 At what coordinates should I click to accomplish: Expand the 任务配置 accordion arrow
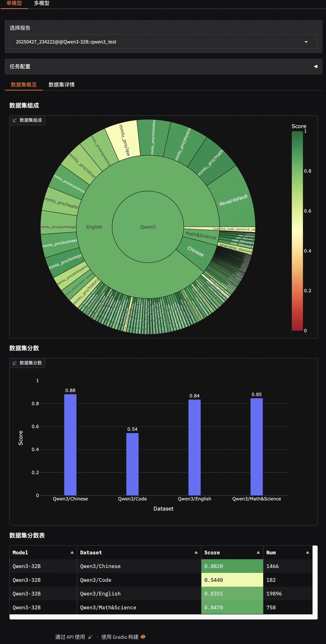(x=316, y=67)
